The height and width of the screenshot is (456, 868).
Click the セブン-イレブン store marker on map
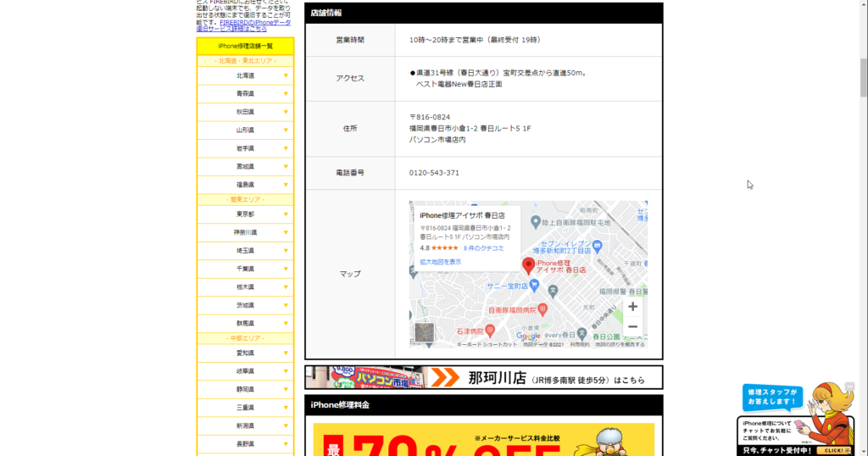pos(597,246)
